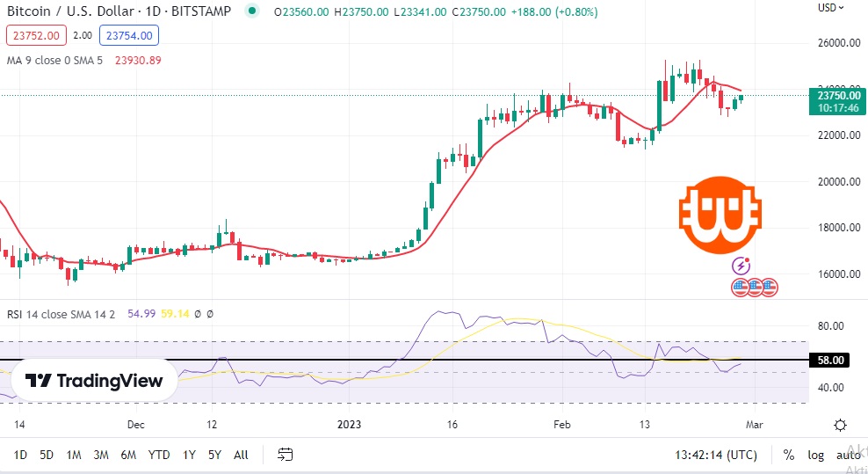Select the 1M time range
This screenshot has height=474, width=868.
coord(74,455)
